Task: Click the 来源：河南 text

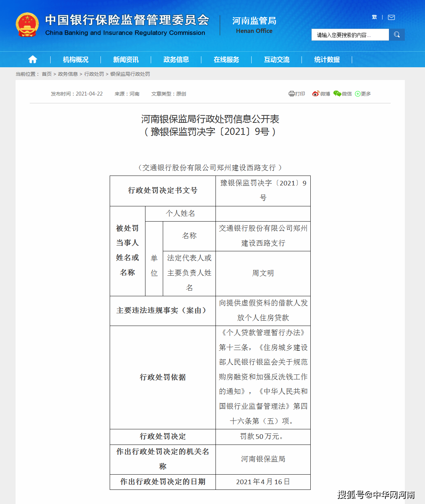Action: tap(127, 94)
